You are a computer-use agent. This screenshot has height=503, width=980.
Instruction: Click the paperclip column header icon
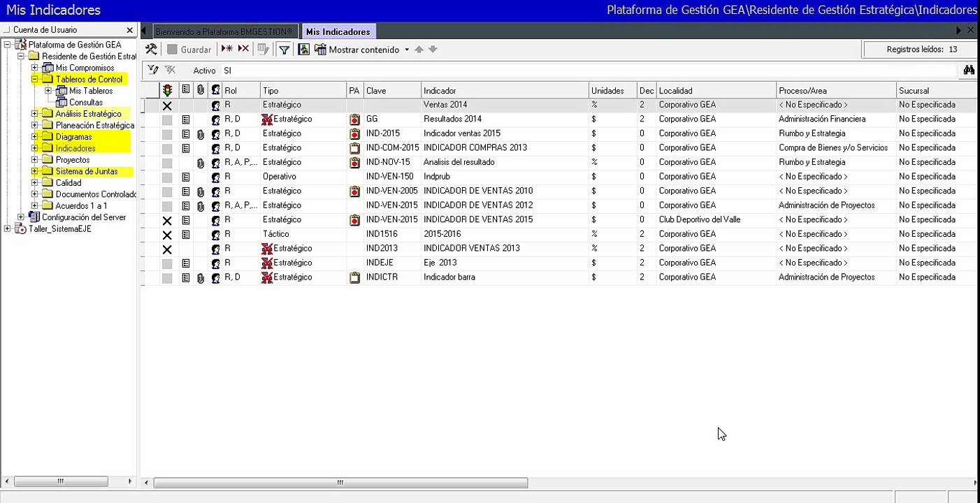pyautogui.click(x=201, y=90)
